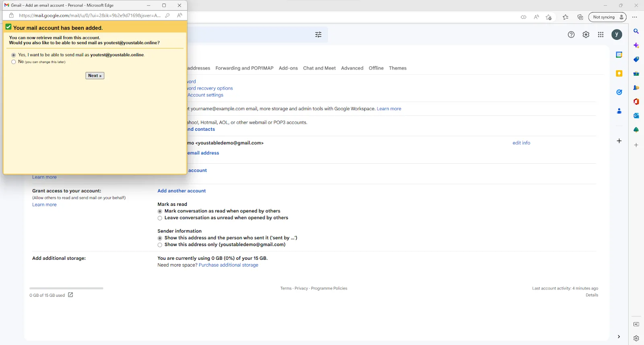View site information lock icon in popup
Image resolution: width=644 pixels, height=345 pixels.
(11, 15)
